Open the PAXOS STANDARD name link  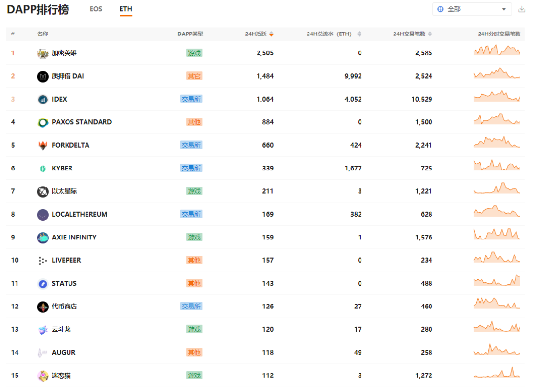[82, 122]
